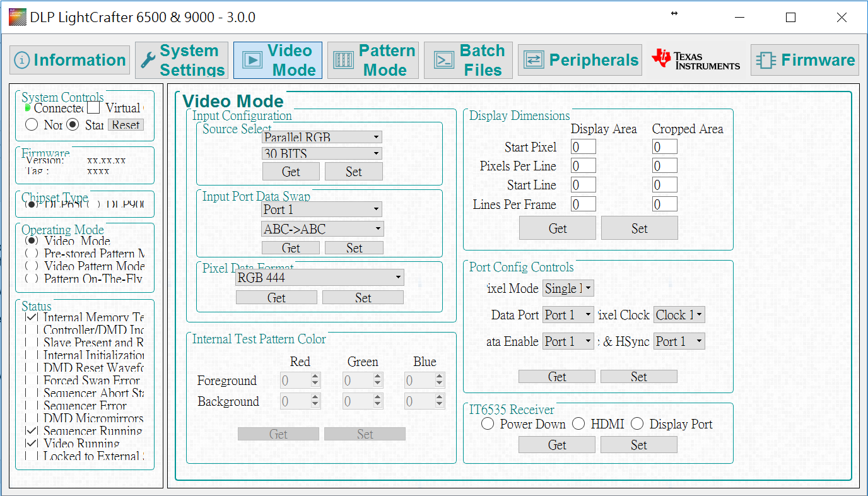
Task: Open the ABC->ABC swap dropdown
Action: [322, 229]
